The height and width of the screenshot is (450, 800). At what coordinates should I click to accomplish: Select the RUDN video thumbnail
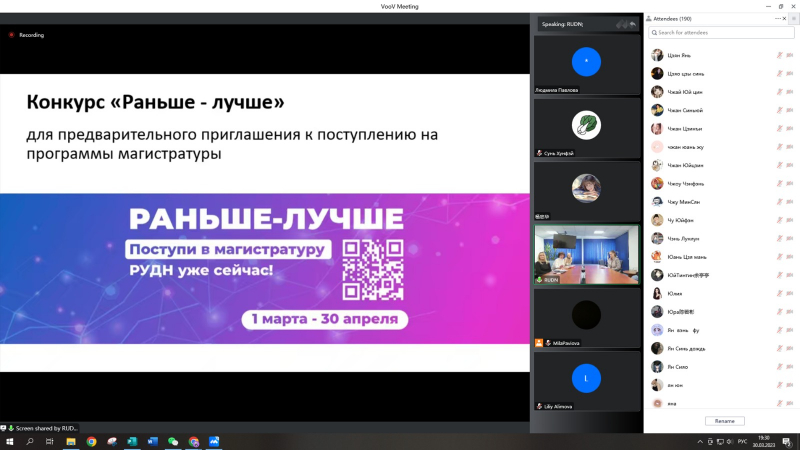[587, 254]
